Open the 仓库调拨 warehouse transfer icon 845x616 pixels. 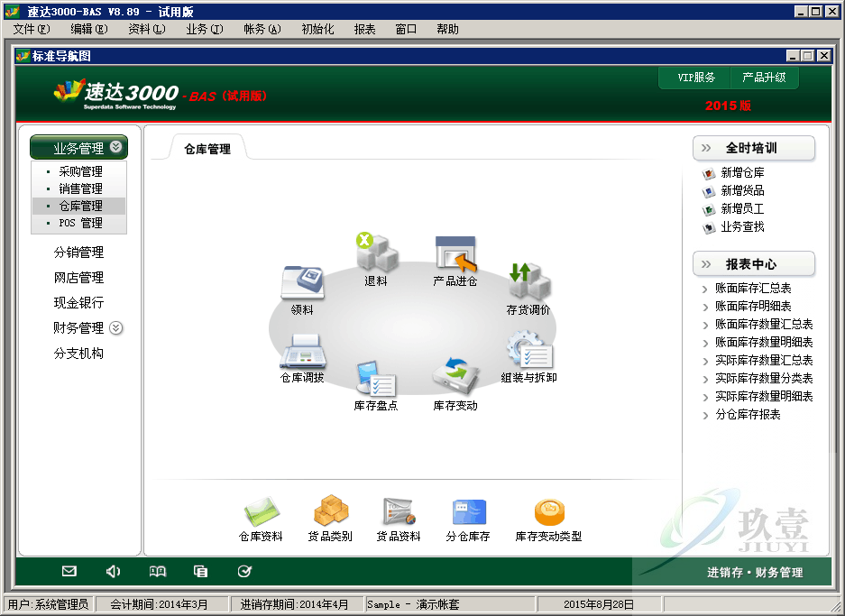point(302,351)
